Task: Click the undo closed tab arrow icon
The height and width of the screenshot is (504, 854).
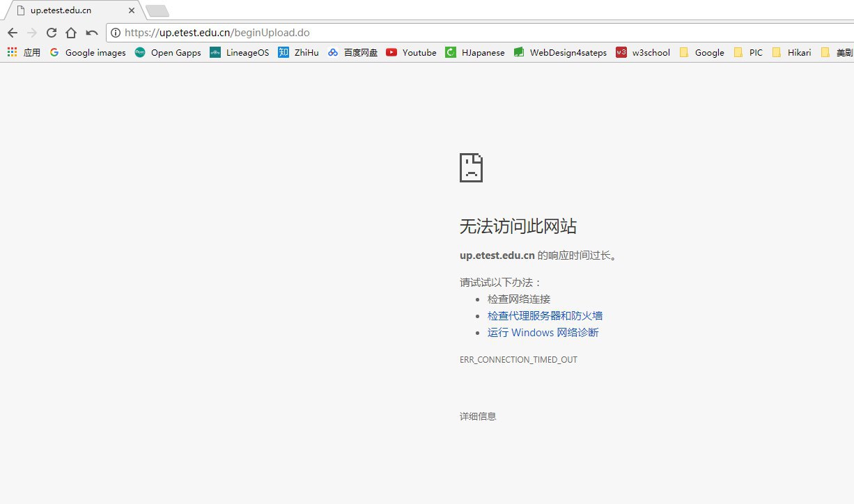Action: [x=91, y=33]
